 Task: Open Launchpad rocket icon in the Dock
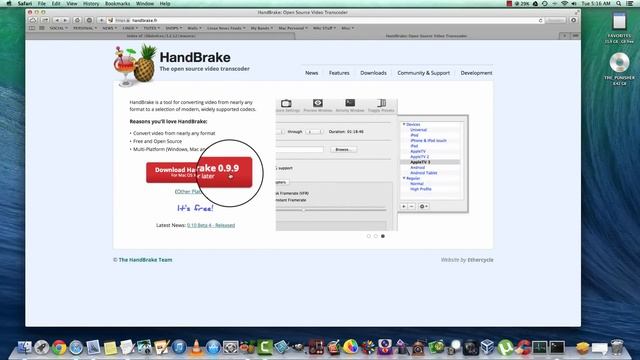point(42,347)
